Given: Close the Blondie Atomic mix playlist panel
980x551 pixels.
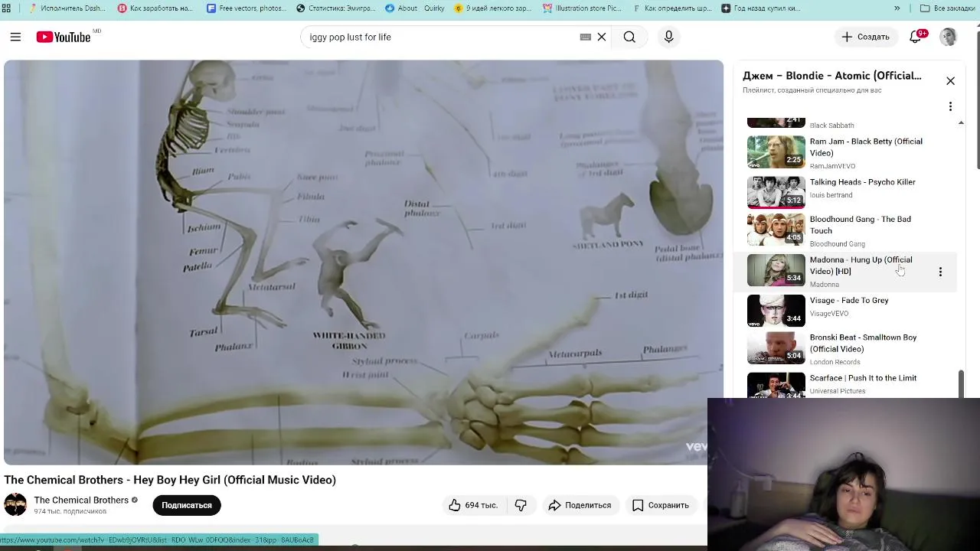Looking at the screenshot, I should (950, 80).
